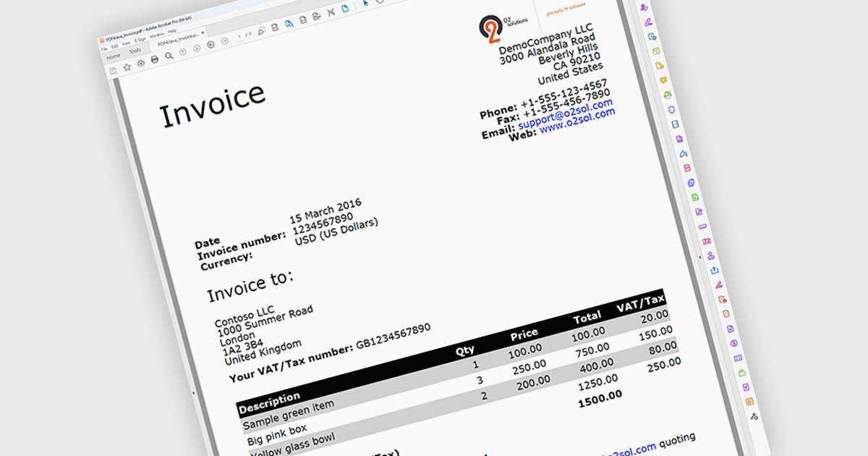Click the Find text magnifier icon
868x456 pixels.
(169, 56)
